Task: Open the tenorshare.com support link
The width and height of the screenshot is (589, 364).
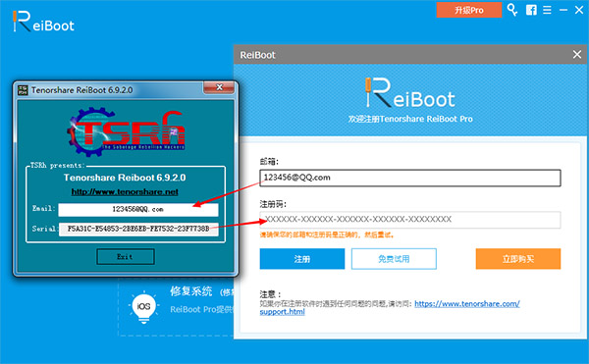Action: 467,303
